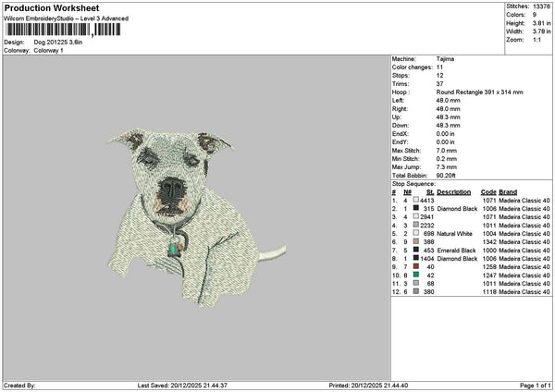
Task: Click the Total Bobbin value '90.20ft'
Action: [x=446, y=176]
